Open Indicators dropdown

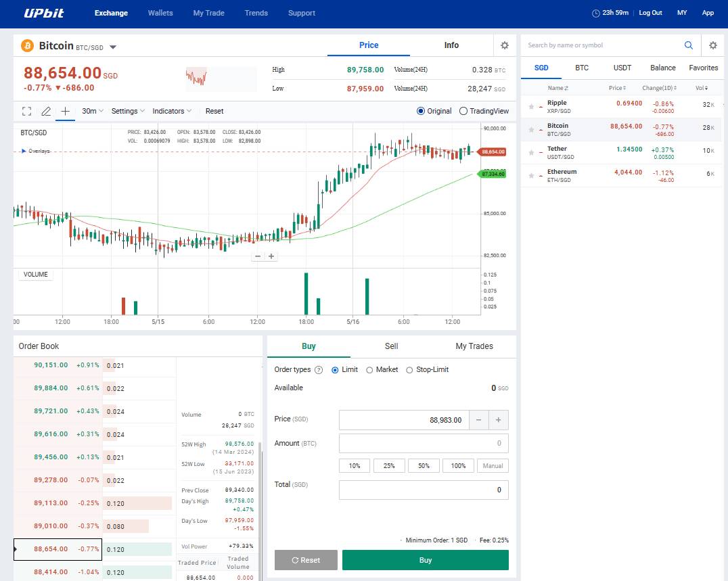coord(172,111)
